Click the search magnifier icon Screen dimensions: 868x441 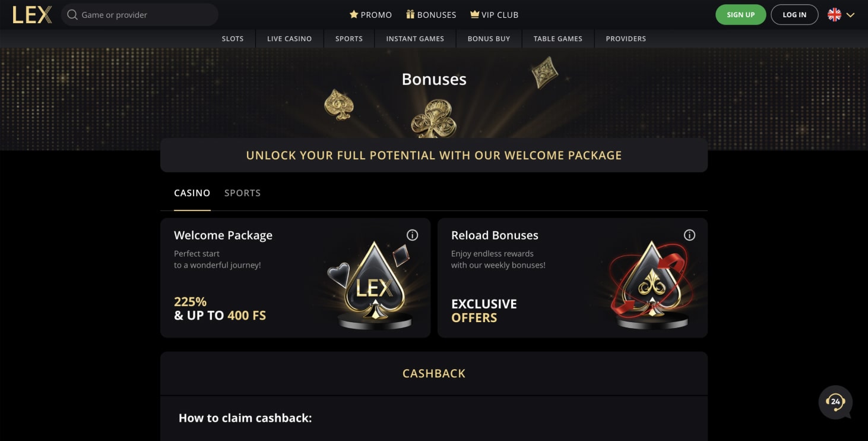[x=72, y=15]
